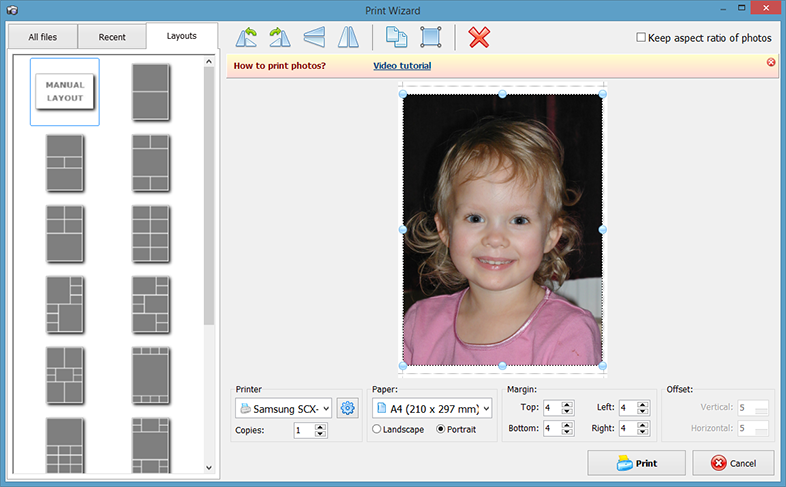This screenshot has width=786, height=487.
Task: Click the Bottom margin input field
Action: (x=552, y=428)
